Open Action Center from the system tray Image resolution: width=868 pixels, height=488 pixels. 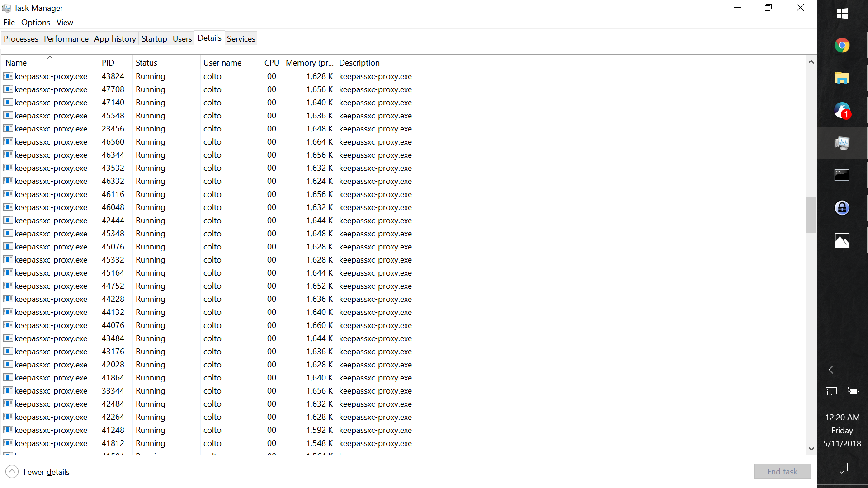[842, 469]
